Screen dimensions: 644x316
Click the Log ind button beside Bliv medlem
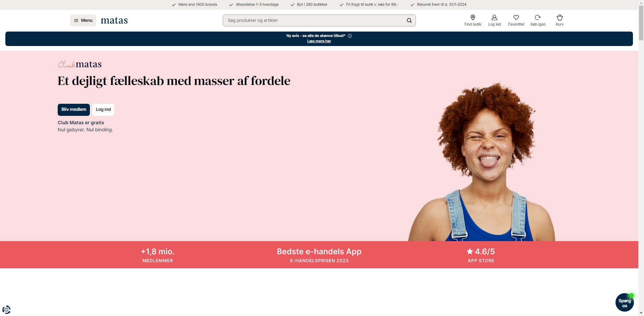(x=103, y=109)
